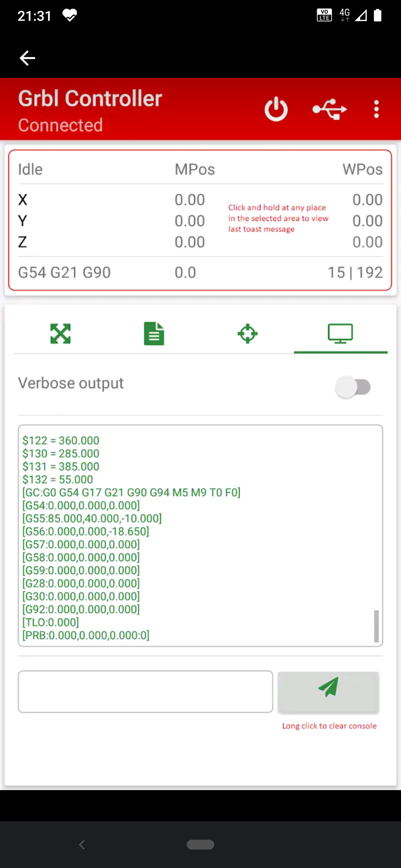Tap the [G58:0.000,0.000,0.000] line
This screenshot has width=401, height=868.
pyautogui.click(x=81, y=557)
